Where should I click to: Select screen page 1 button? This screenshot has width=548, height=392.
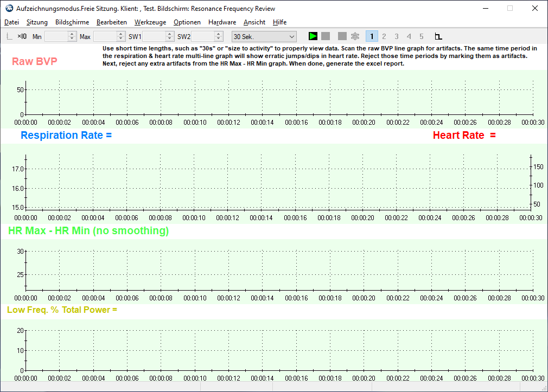point(372,36)
